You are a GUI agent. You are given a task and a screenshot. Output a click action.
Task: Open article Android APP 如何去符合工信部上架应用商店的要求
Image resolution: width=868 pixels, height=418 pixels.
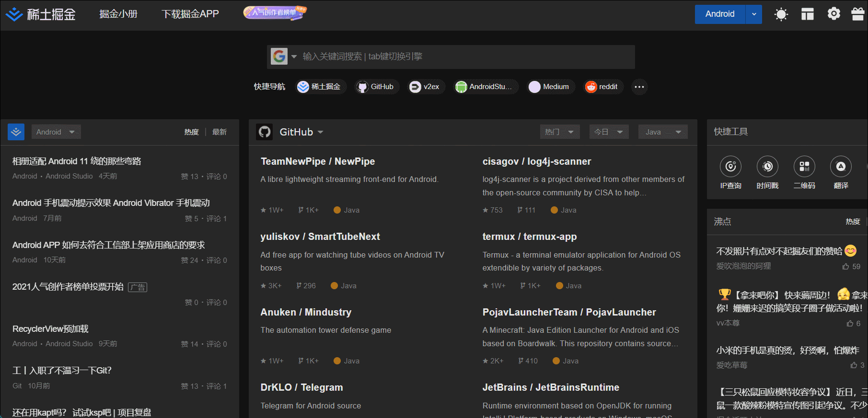click(109, 245)
